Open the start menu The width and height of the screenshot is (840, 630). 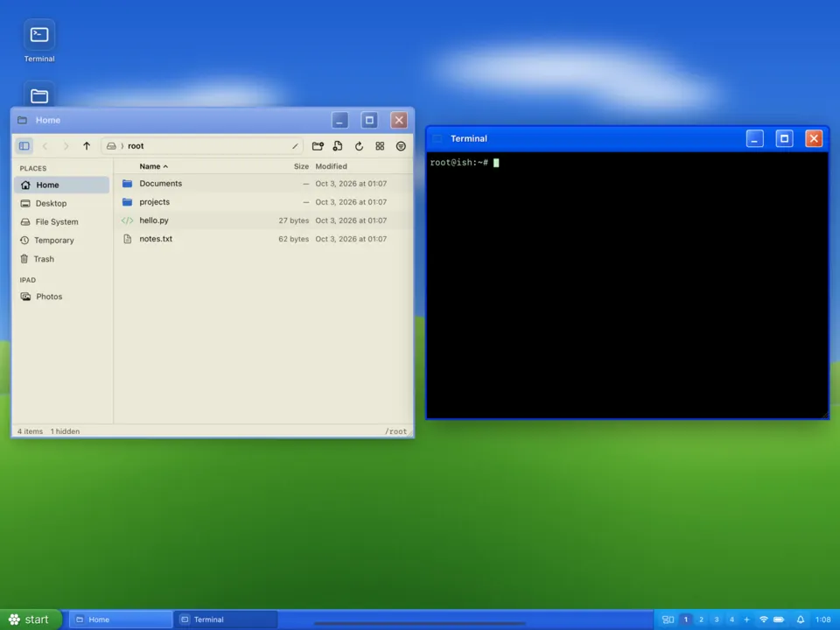tap(31, 619)
